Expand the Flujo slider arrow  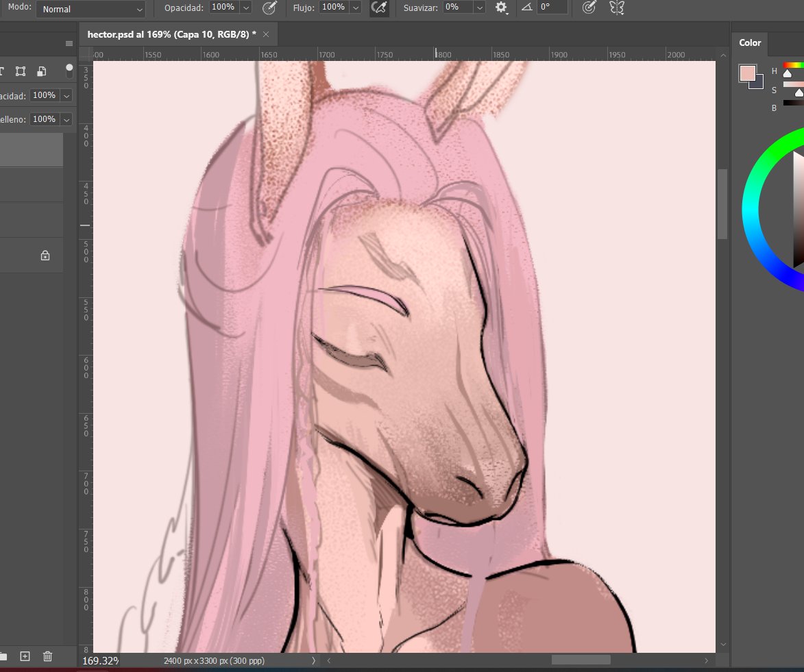pos(355,8)
